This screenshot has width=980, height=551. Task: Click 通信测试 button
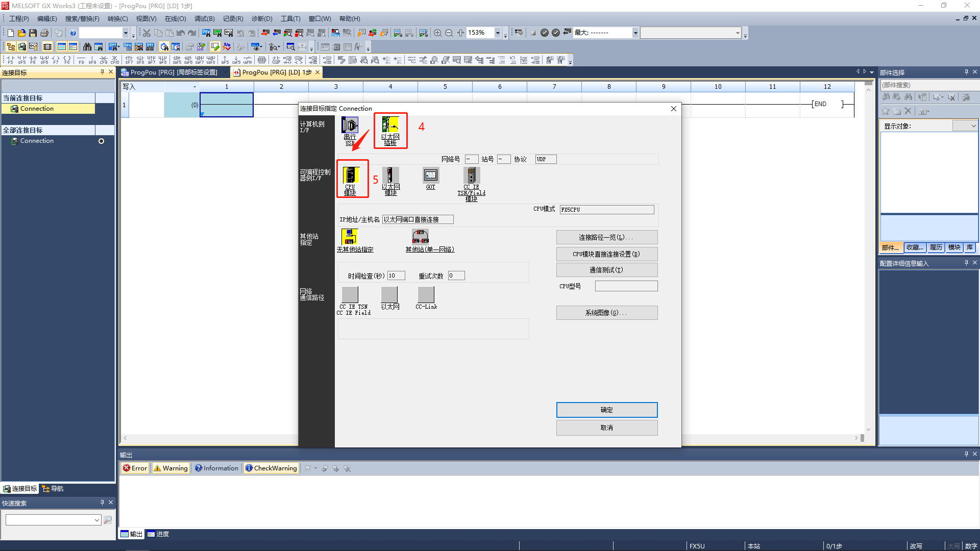coord(606,270)
